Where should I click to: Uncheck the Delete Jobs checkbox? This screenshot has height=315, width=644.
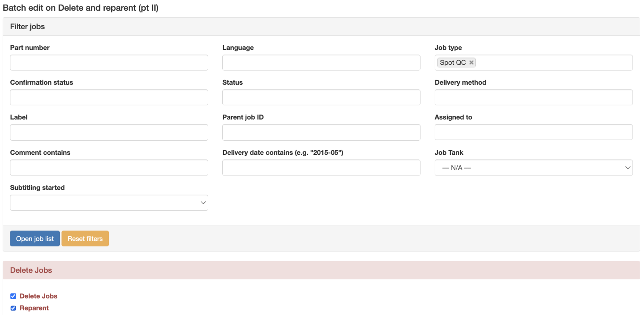point(13,296)
